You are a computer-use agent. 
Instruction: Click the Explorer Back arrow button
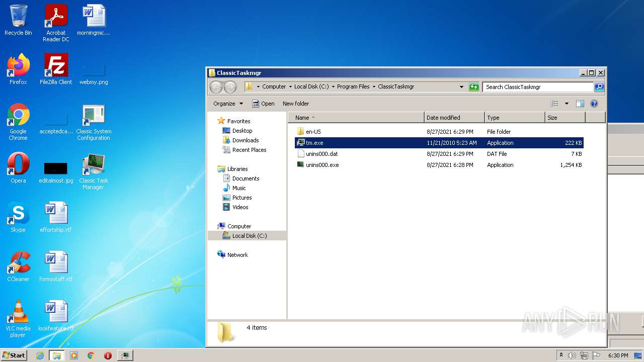click(216, 87)
